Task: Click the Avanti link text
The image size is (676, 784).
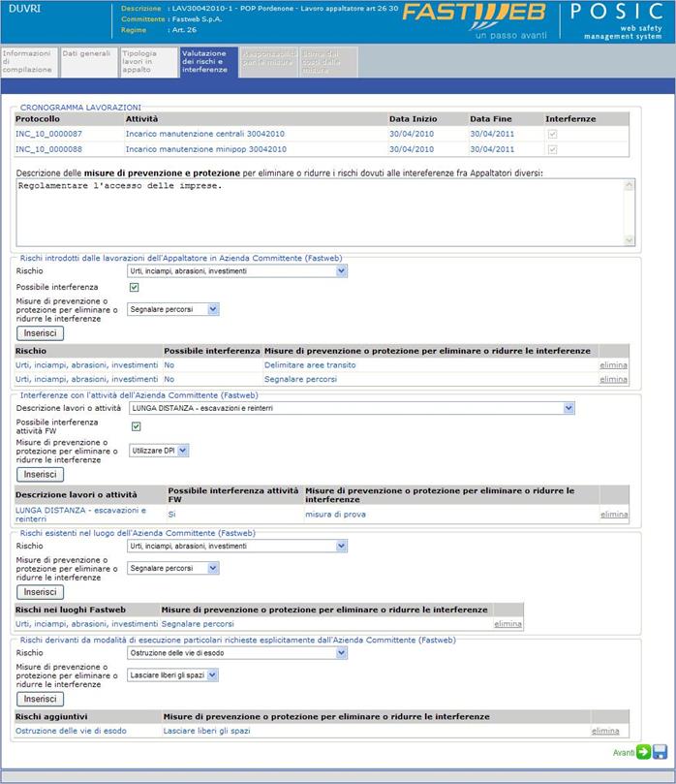Action: pyautogui.click(x=624, y=752)
